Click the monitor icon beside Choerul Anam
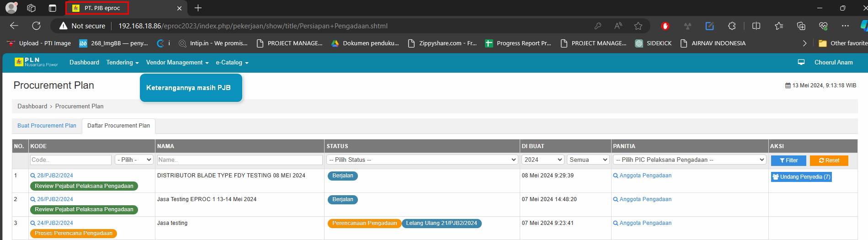The width and height of the screenshot is (868, 240). point(801,62)
